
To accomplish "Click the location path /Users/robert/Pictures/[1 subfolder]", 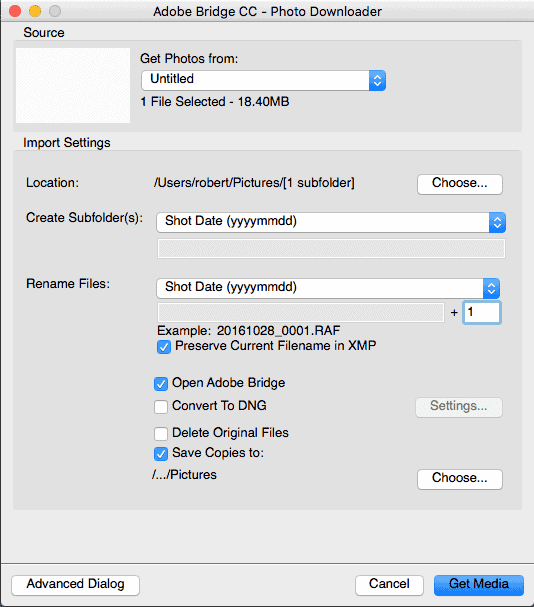I will coord(254,183).
